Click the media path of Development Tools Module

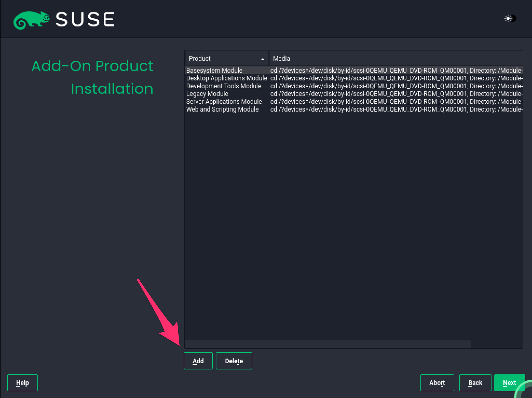396,86
